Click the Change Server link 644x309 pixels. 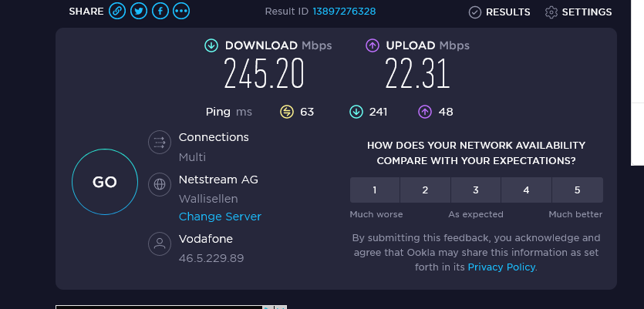[x=220, y=217]
